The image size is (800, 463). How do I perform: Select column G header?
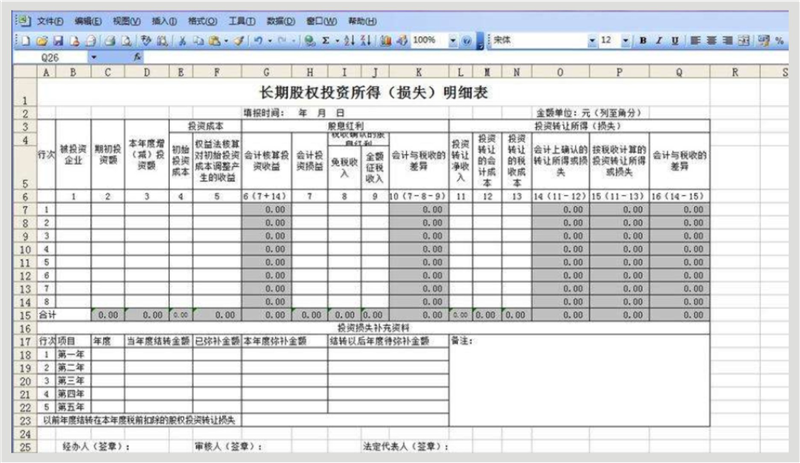pos(266,72)
